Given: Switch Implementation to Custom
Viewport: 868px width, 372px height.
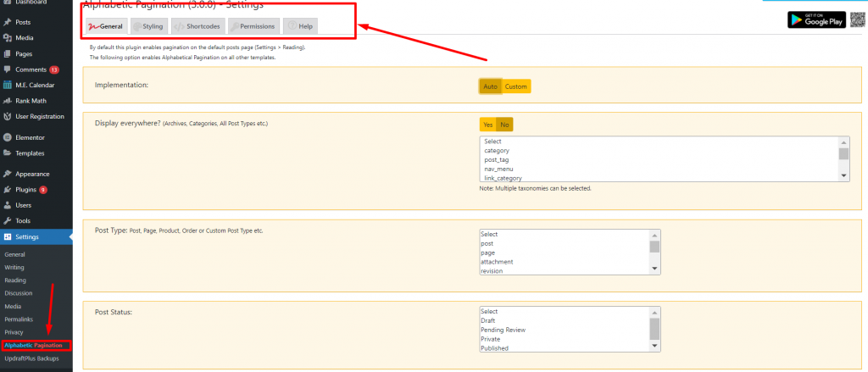Looking at the screenshot, I should tap(515, 86).
